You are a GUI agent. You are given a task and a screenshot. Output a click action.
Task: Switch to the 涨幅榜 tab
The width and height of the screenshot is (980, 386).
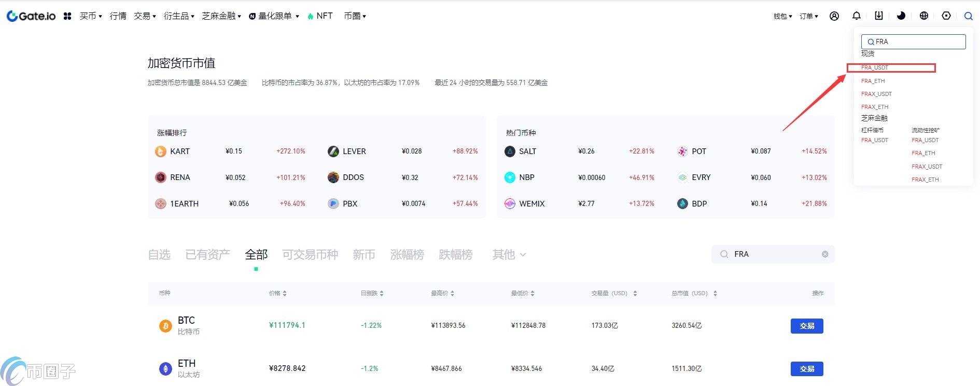[x=407, y=255]
